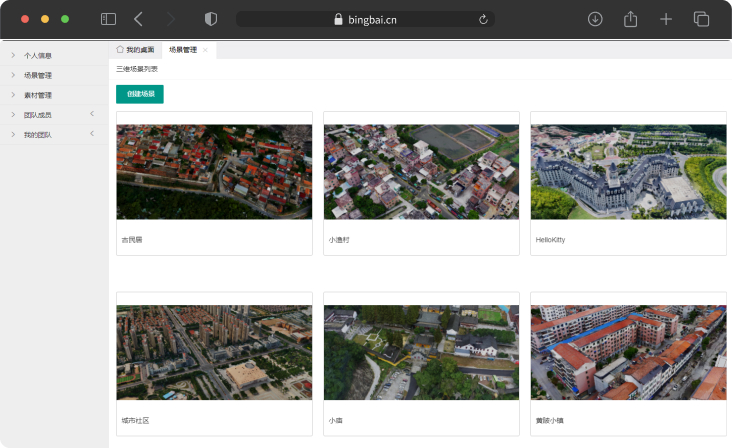
Task: Go back with the browser back arrow
Action: (138, 19)
